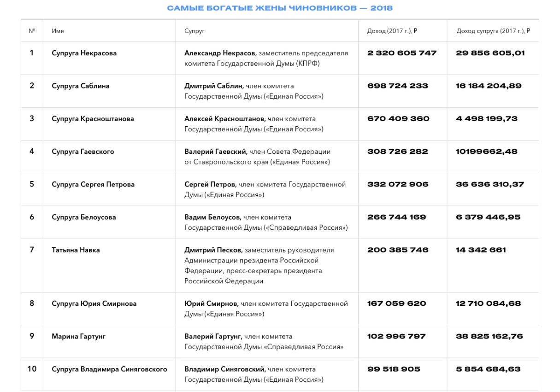Click the "№" column header
560x392 pixels.
pos(32,31)
